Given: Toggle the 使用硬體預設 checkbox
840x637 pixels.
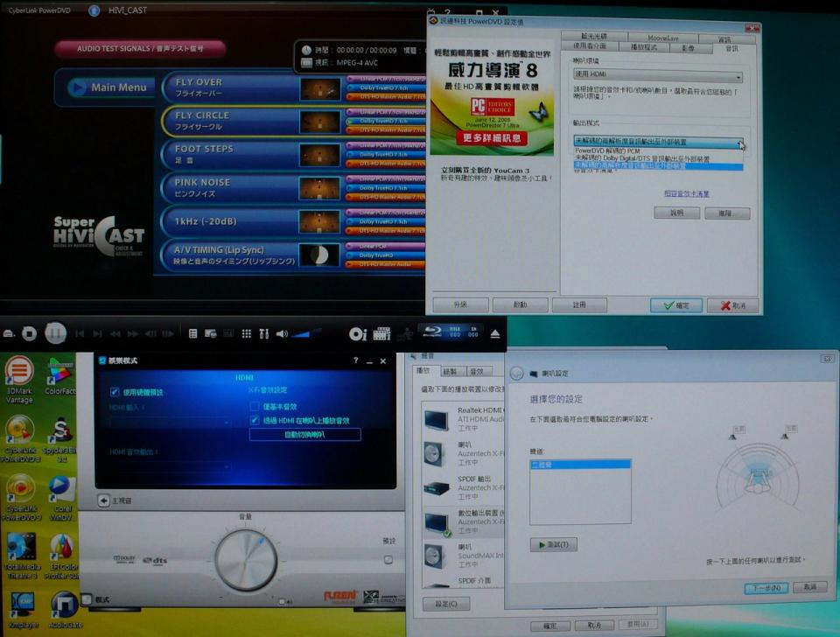Looking at the screenshot, I should click(115, 392).
